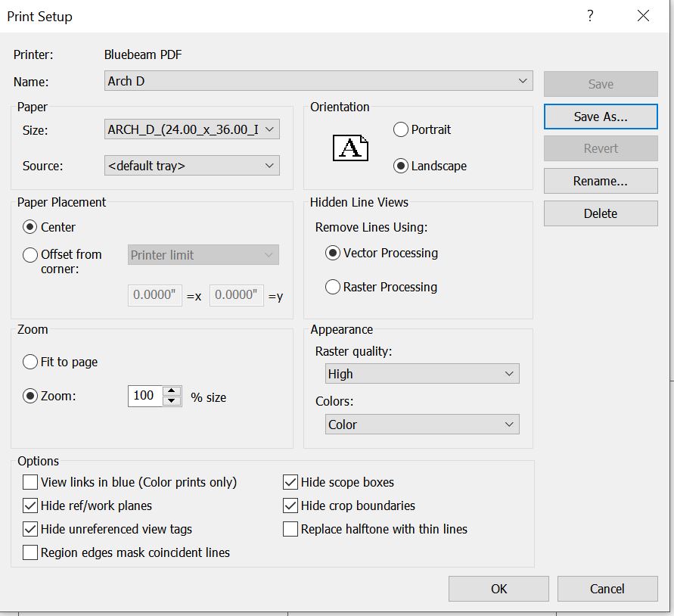Switch to Raster Processing for hidden lines

(x=333, y=287)
